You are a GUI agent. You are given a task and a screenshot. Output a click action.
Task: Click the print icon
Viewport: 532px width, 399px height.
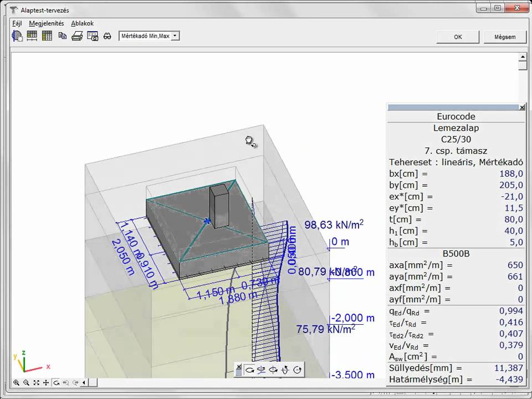pos(78,35)
